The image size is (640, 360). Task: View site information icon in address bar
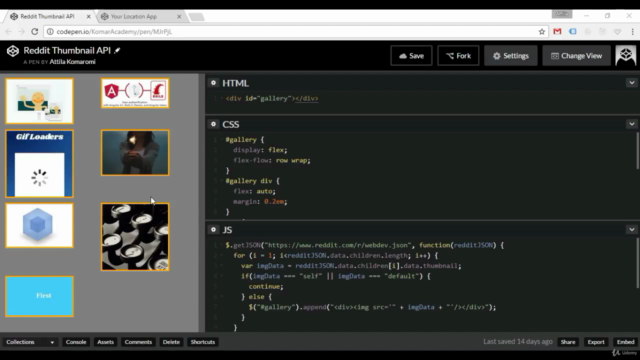pos(50,31)
